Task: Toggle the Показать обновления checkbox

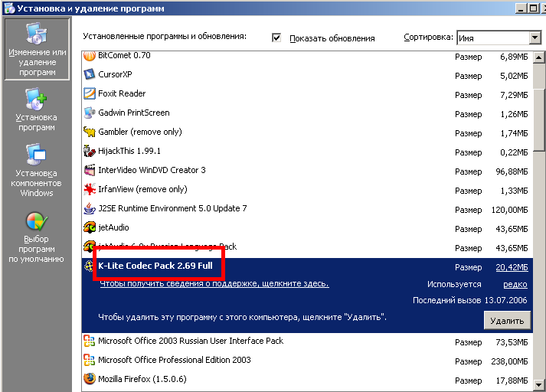Action: (x=276, y=38)
